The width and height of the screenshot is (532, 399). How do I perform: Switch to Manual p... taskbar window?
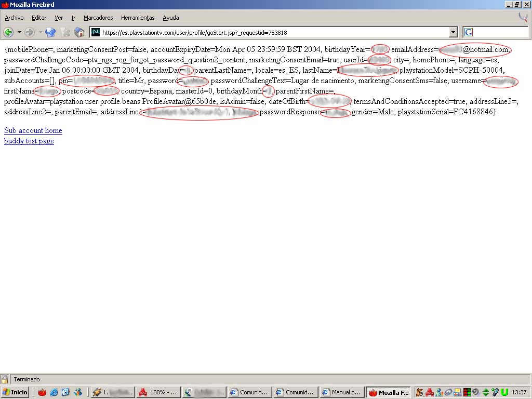342,393
